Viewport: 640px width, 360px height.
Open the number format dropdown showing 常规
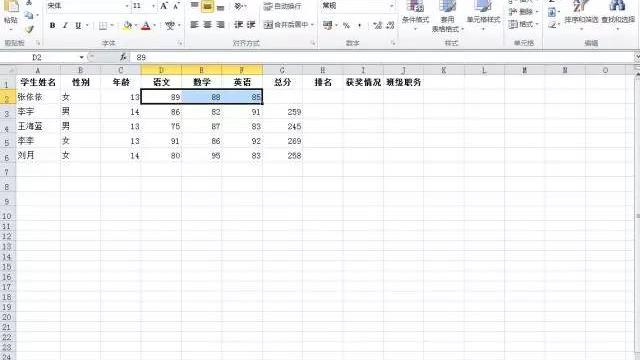391,6
